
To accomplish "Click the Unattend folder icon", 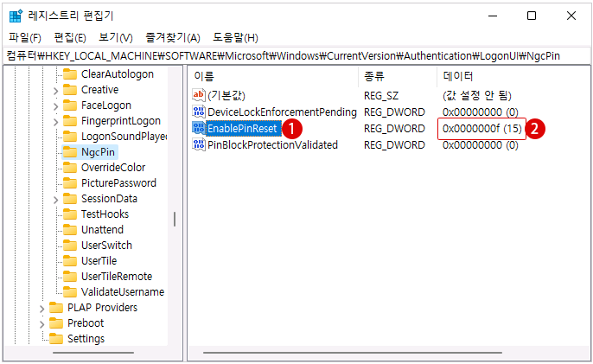I will tap(70, 229).
